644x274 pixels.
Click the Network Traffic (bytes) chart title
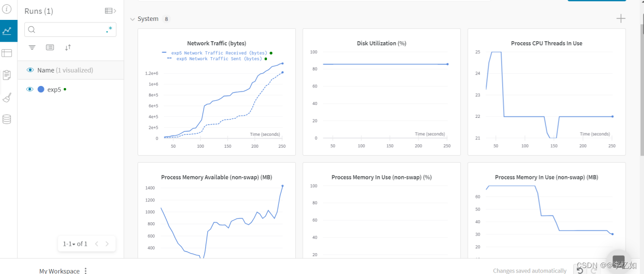point(217,43)
